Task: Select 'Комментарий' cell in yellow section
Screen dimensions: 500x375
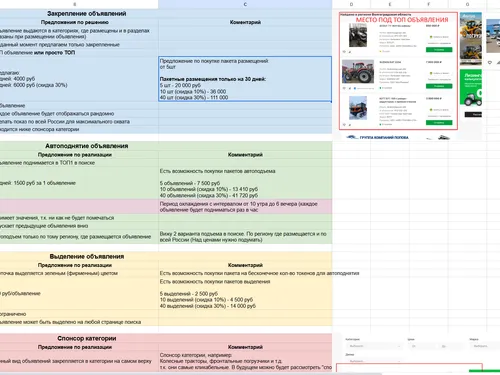Action: pos(245,265)
